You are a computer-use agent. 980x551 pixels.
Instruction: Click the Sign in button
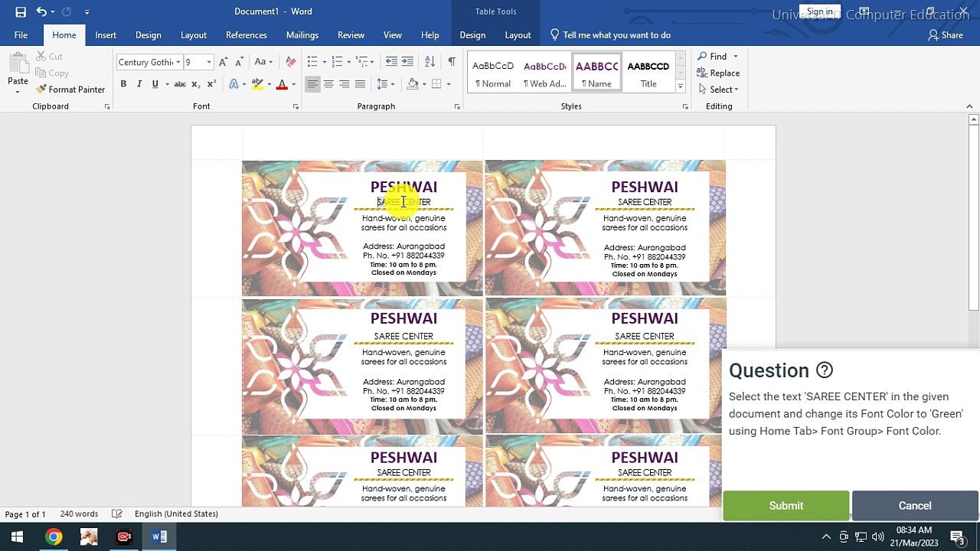(819, 11)
